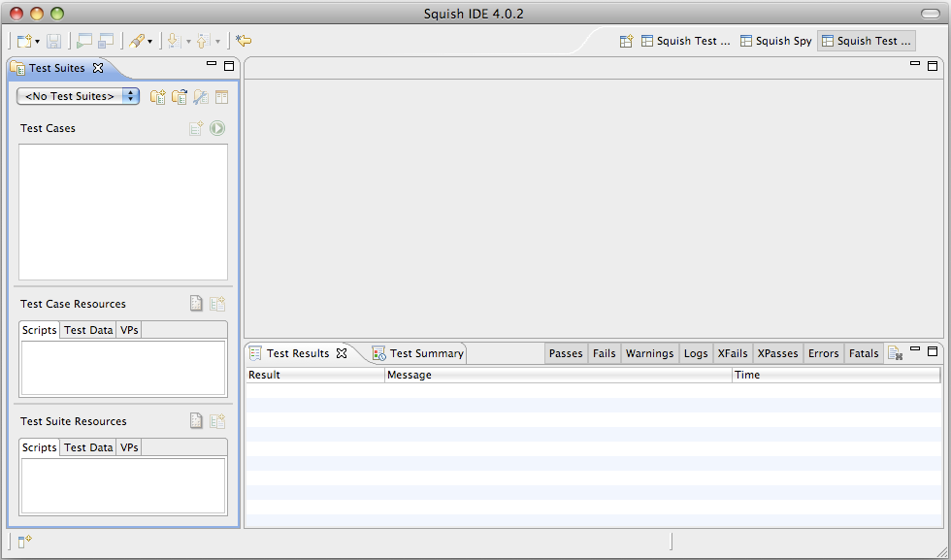This screenshot has width=951, height=560.
Task: Switch to the Test Summary tab
Action: pos(425,353)
